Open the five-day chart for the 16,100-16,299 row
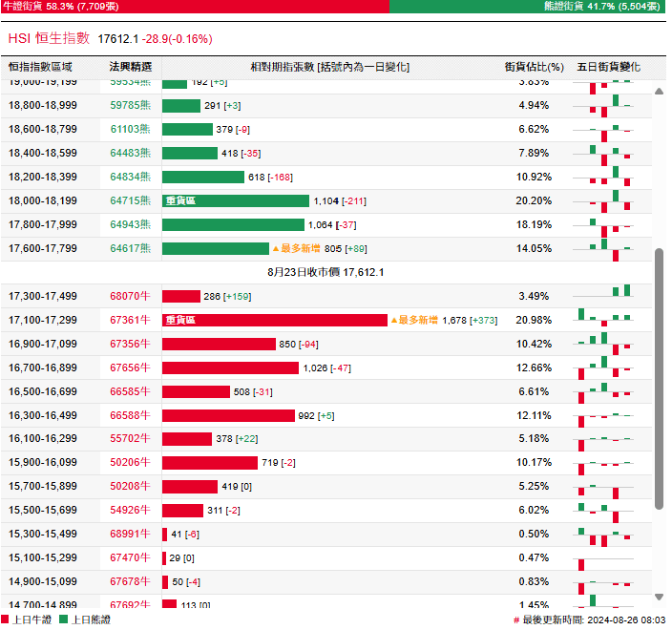This screenshot has width=672, height=630. pos(604,439)
